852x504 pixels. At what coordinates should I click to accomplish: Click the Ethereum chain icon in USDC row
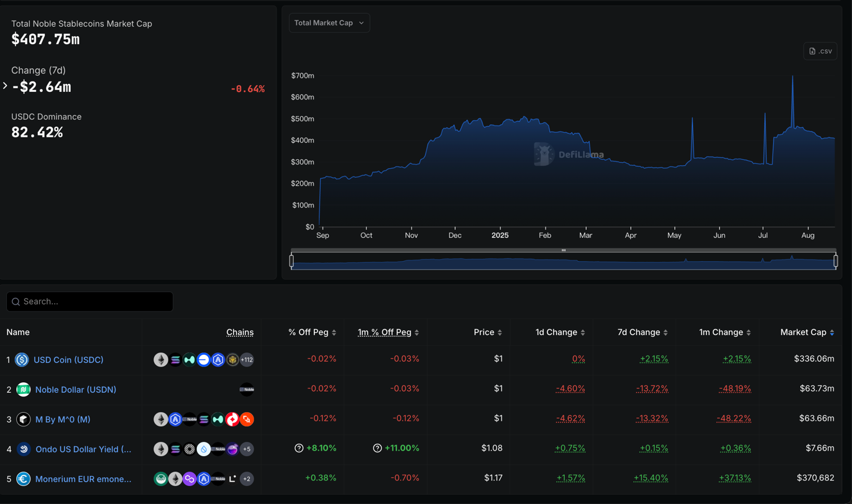pyautogui.click(x=160, y=360)
